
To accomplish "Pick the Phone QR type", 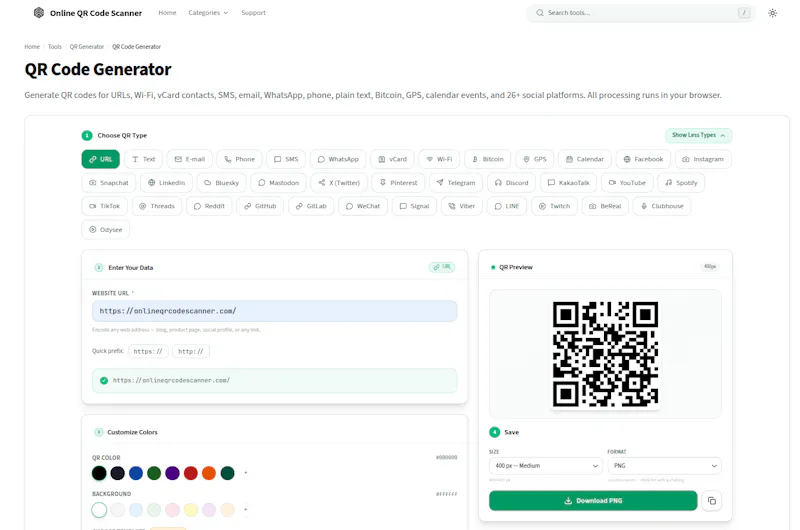I will pyautogui.click(x=239, y=159).
